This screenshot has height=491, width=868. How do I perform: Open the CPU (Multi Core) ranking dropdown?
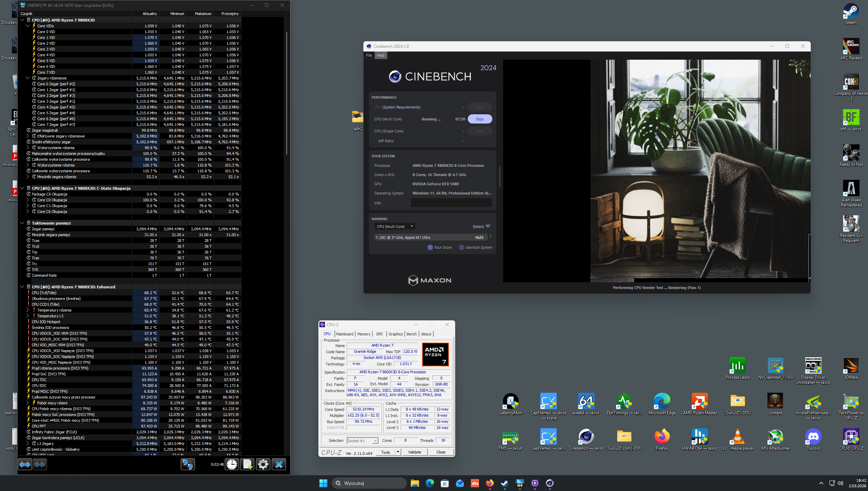[x=395, y=227]
